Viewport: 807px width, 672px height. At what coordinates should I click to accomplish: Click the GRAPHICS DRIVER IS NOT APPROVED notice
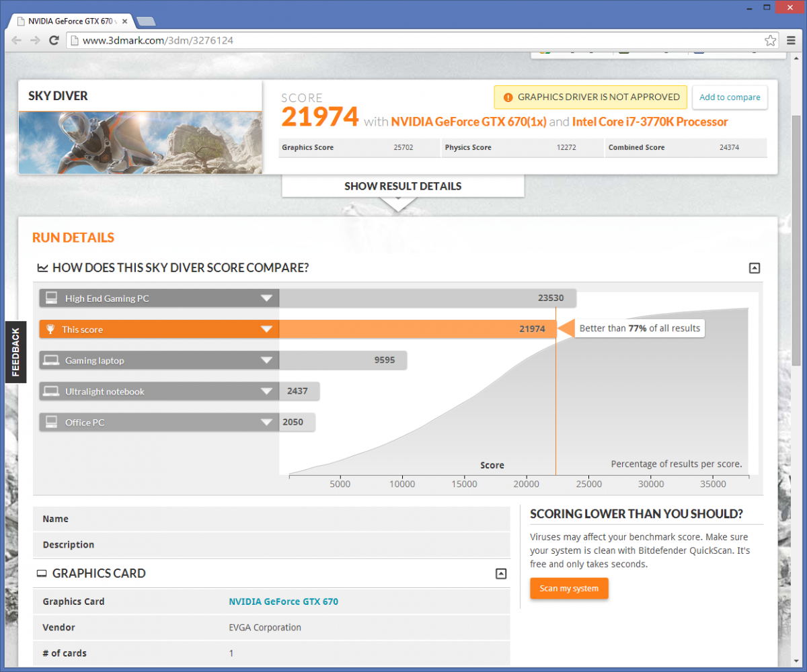click(590, 97)
